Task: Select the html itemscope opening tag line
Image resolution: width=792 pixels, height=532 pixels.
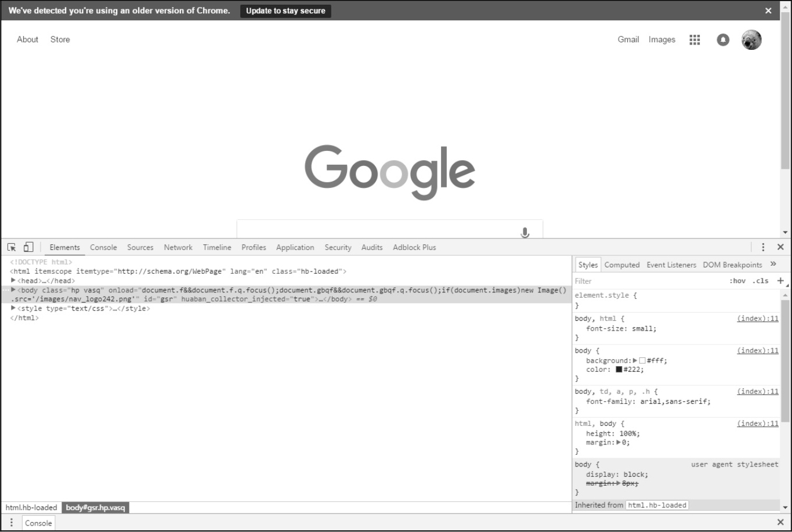Action: pos(179,271)
